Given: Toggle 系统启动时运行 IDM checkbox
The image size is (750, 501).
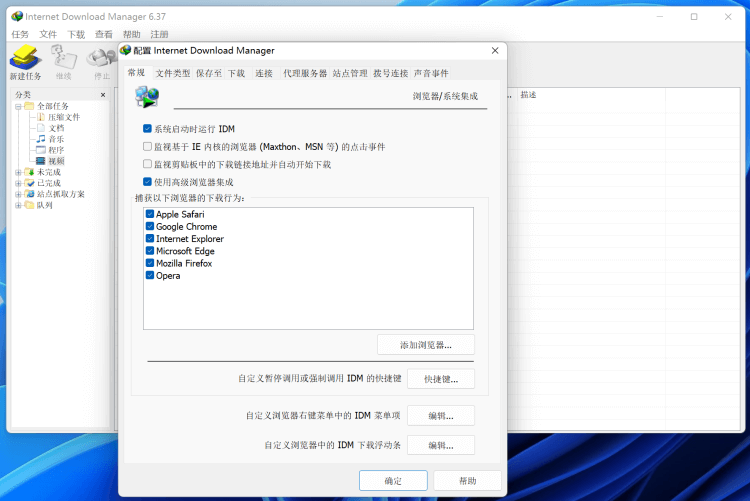Looking at the screenshot, I should pos(147,128).
